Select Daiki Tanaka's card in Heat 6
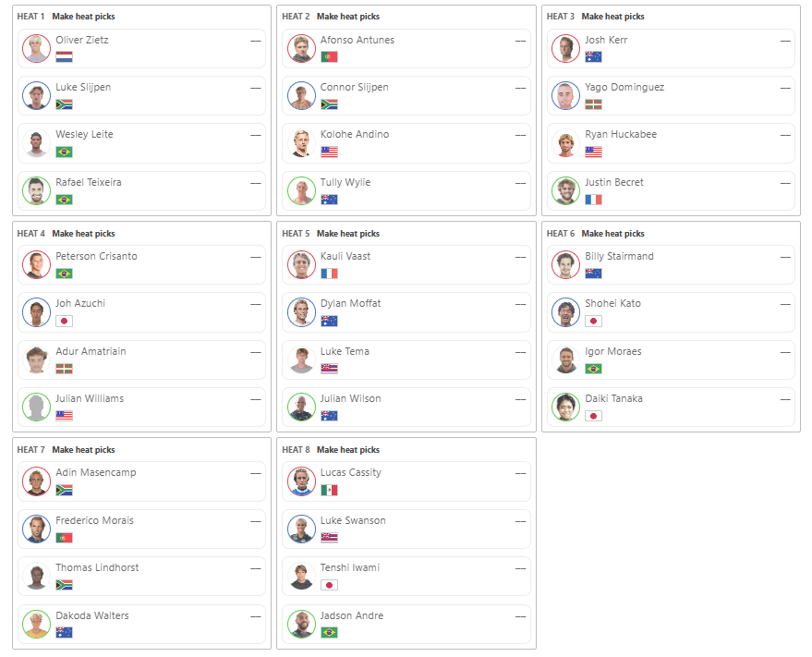 (671, 408)
